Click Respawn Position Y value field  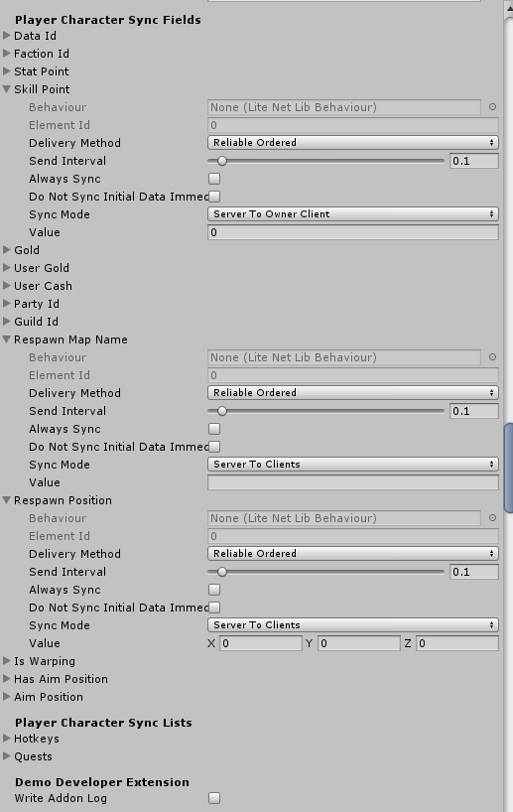coord(359,643)
